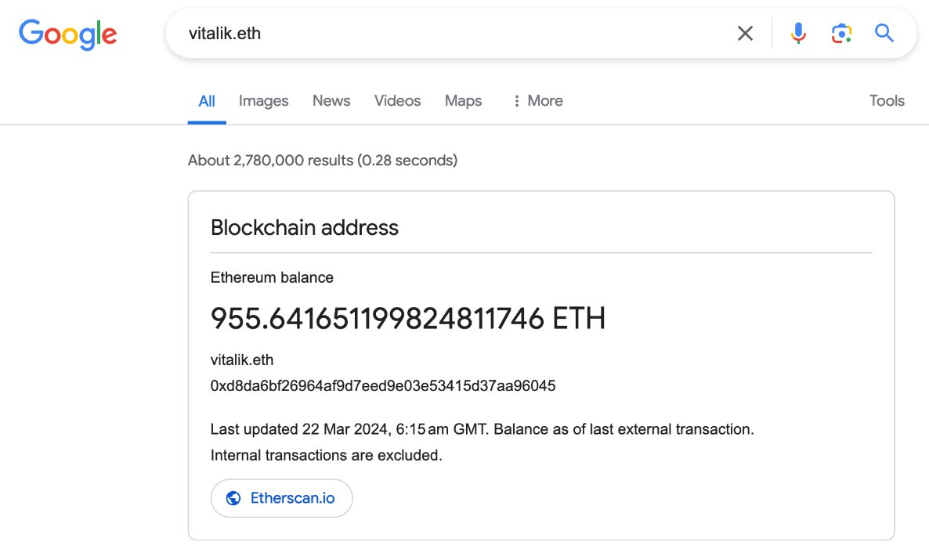Stay on the All results tab
Screen dimensions: 929x560
click(x=206, y=100)
